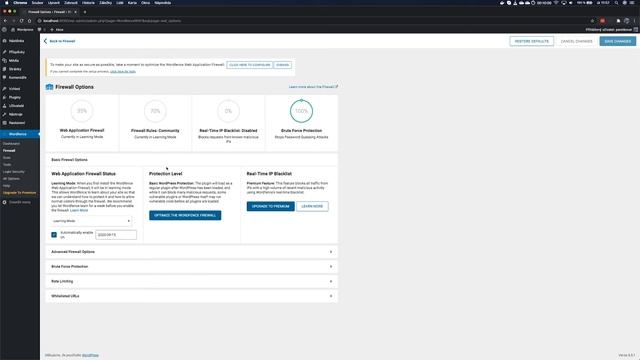Click the auto-enable date input field
This screenshot has height=360, width=640.
click(116, 235)
